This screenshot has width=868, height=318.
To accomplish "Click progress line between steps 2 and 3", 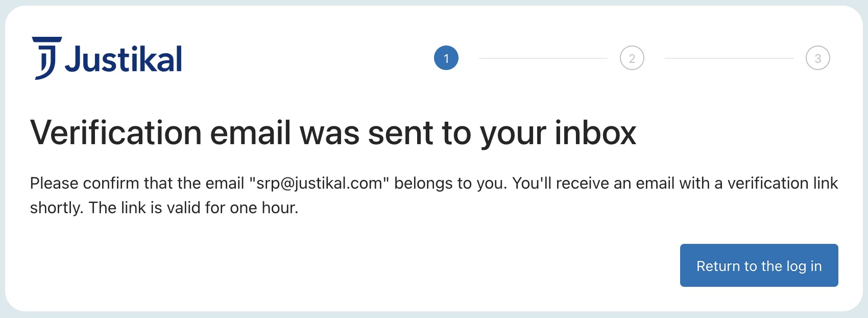I will point(729,58).
